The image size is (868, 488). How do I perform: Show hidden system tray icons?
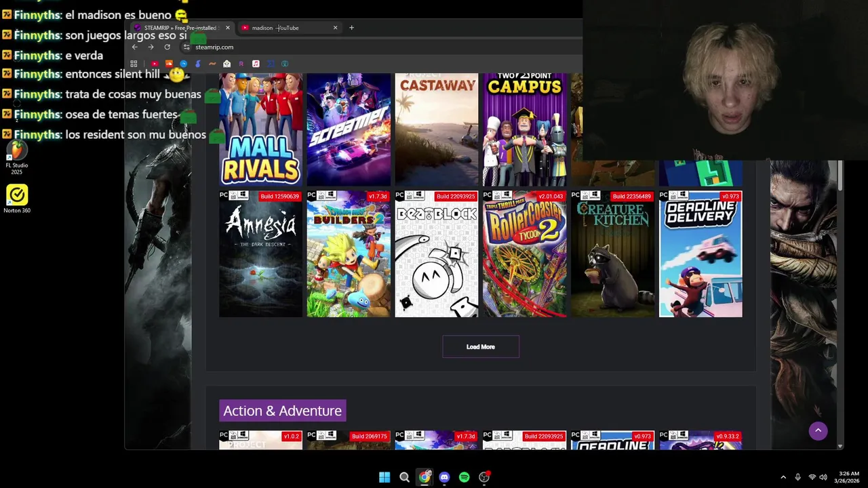click(783, 477)
